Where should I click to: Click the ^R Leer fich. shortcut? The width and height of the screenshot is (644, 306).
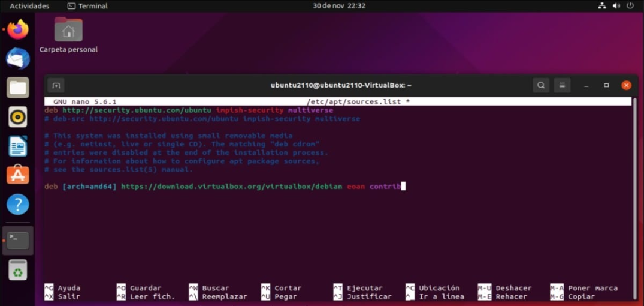pyautogui.click(x=146, y=296)
